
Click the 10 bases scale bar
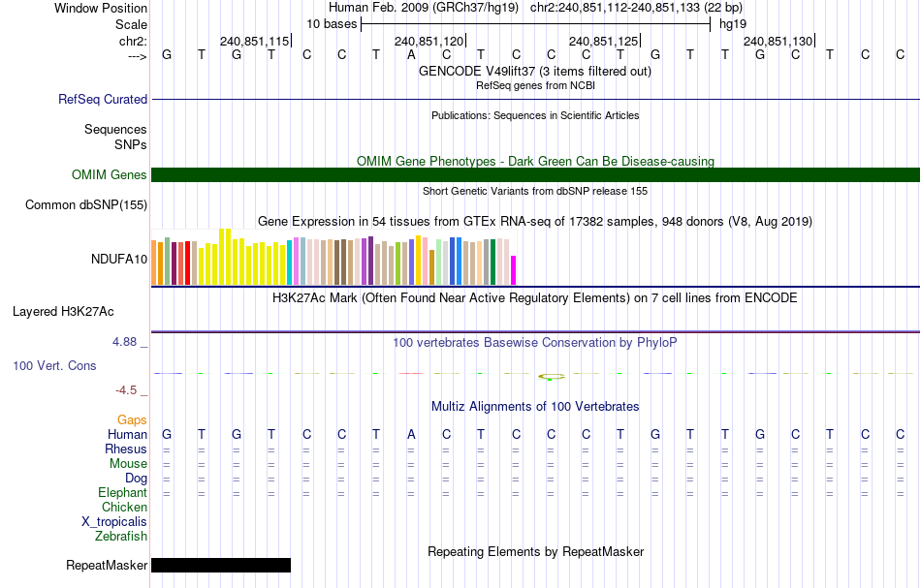coord(536,24)
